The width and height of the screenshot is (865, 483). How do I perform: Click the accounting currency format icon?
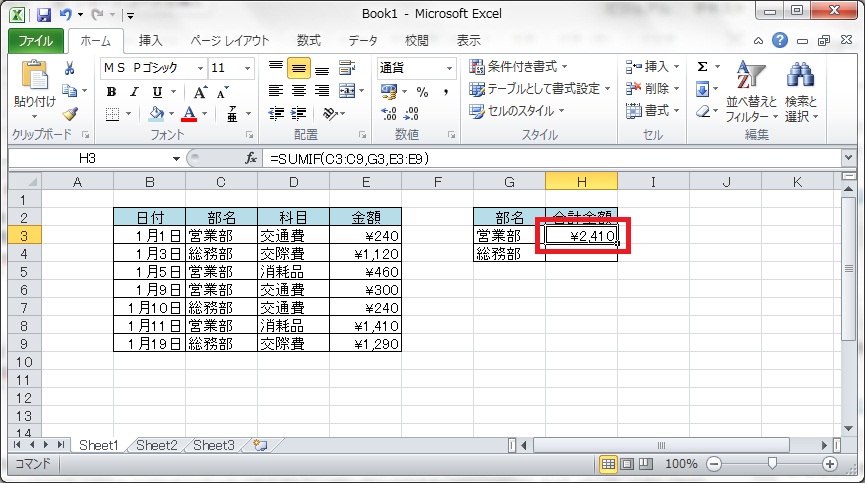click(389, 91)
